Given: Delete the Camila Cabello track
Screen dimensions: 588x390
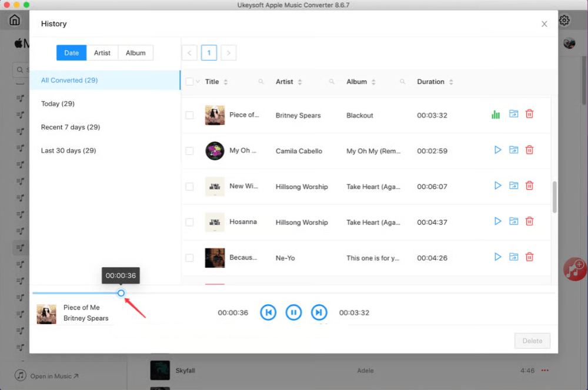Looking at the screenshot, I should [x=530, y=150].
